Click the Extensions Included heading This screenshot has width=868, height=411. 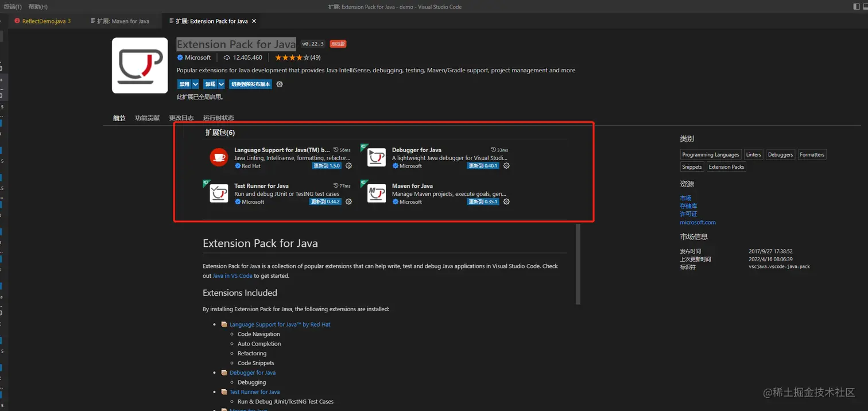240,293
